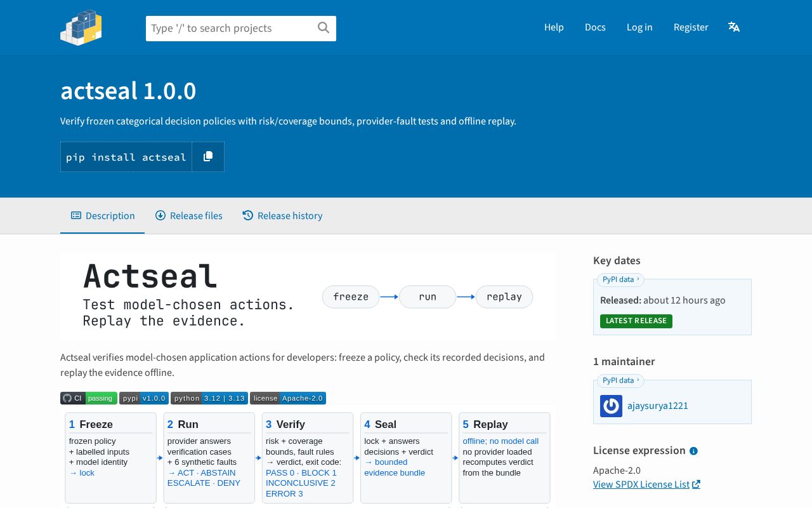
Task: Click the 3 Verify step heading
Action: click(285, 424)
